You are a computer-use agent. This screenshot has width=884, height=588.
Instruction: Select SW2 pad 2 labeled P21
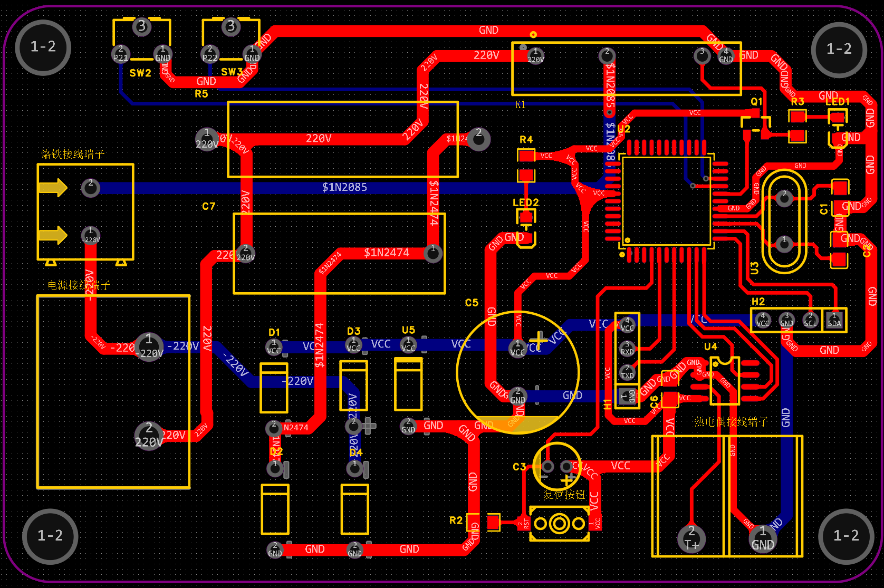click(x=120, y=53)
